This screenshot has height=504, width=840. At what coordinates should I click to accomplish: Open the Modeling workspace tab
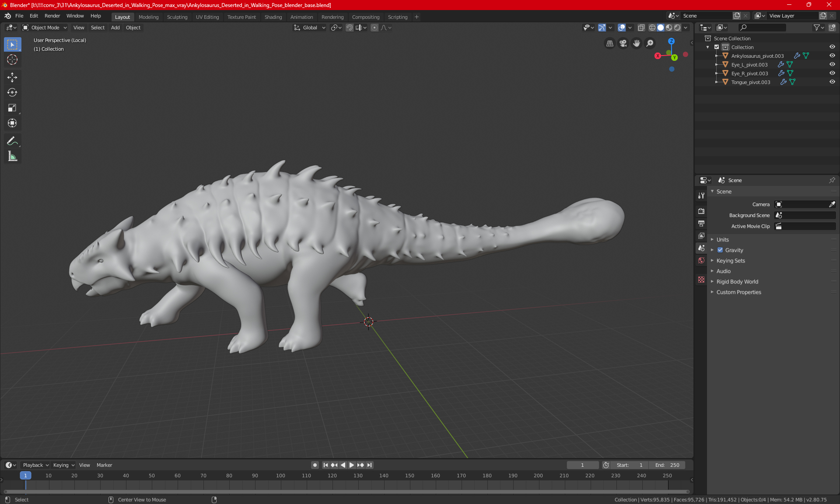pyautogui.click(x=148, y=16)
